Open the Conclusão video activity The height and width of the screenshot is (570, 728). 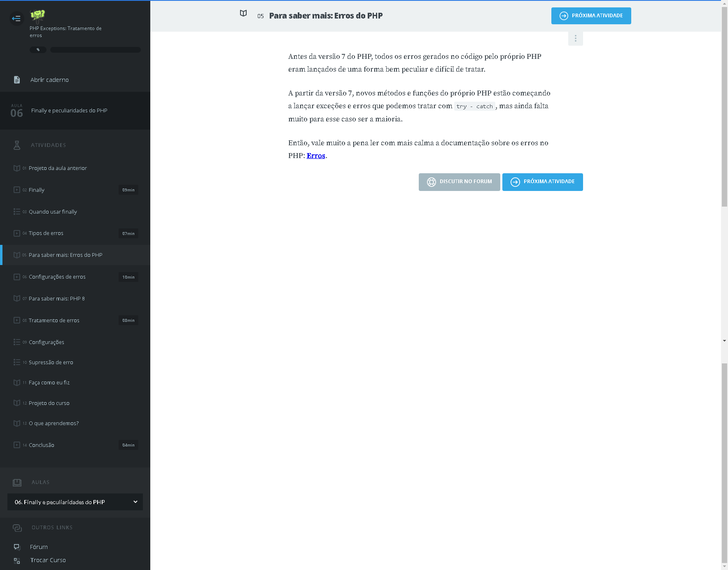pos(42,445)
